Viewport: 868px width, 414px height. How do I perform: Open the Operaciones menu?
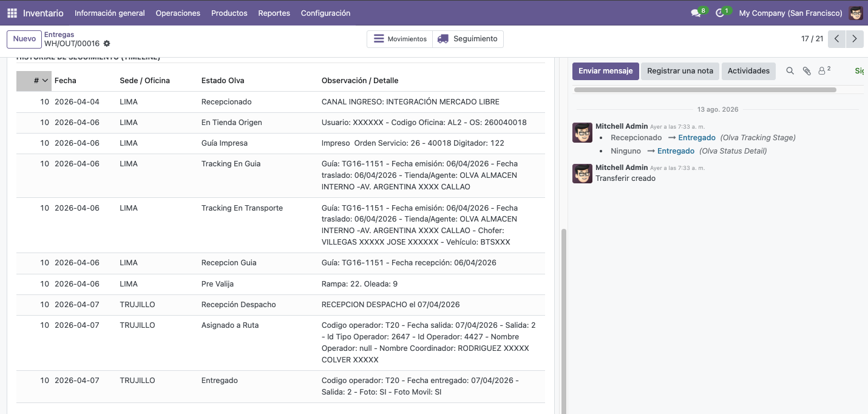pyautogui.click(x=178, y=13)
